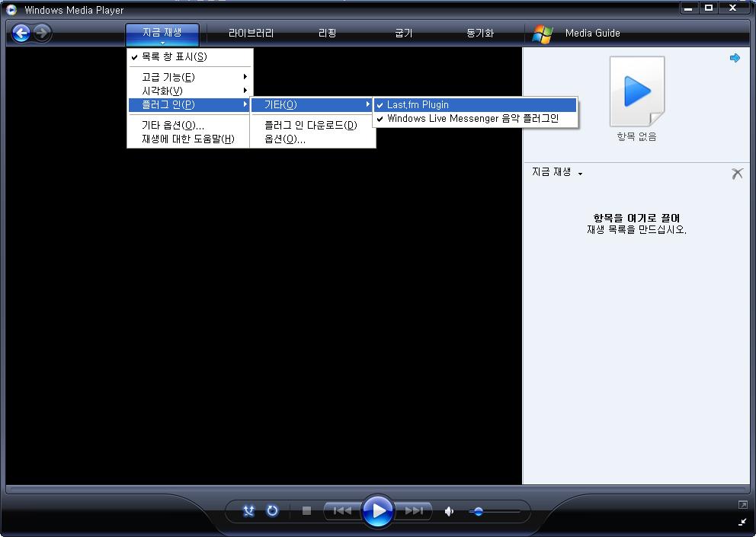Select the 플러그 인(P) menu entry

coord(190,104)
